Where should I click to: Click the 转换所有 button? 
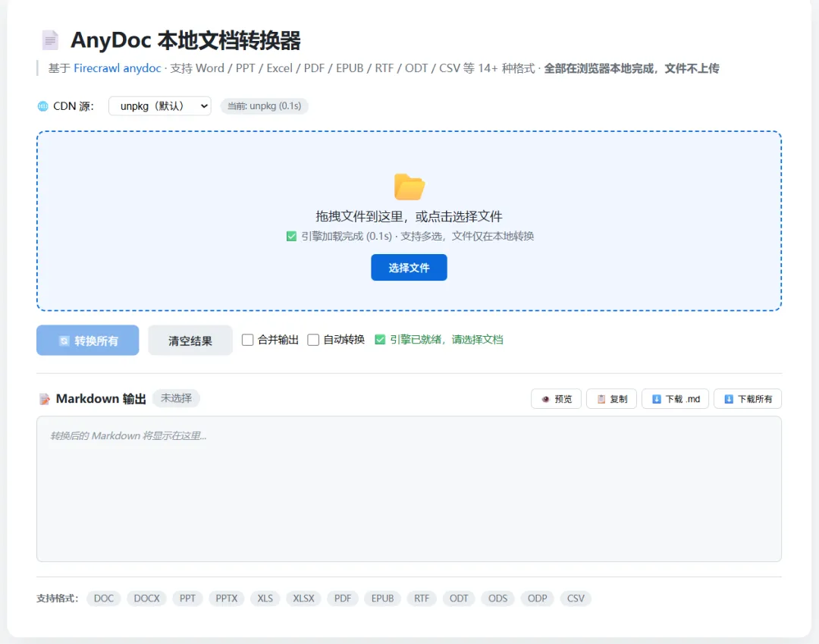[x=88, y=341]
